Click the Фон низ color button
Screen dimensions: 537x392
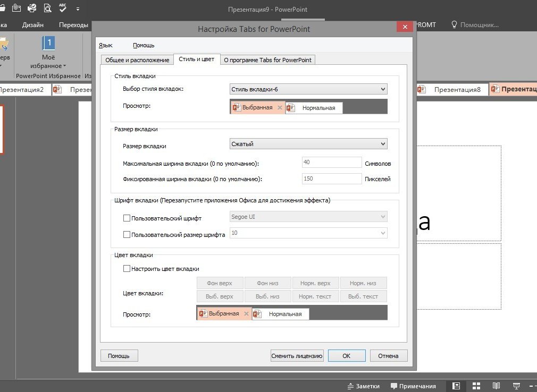click(x=267, y=283)
